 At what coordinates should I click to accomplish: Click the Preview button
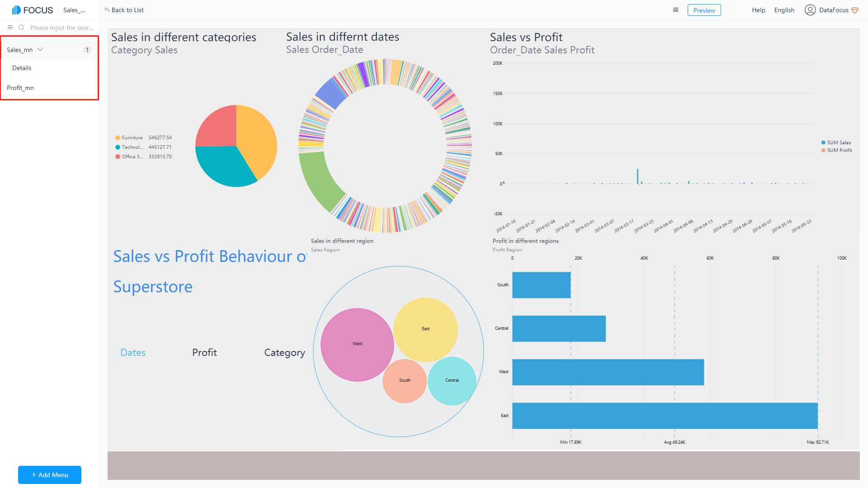click(704, 10)
